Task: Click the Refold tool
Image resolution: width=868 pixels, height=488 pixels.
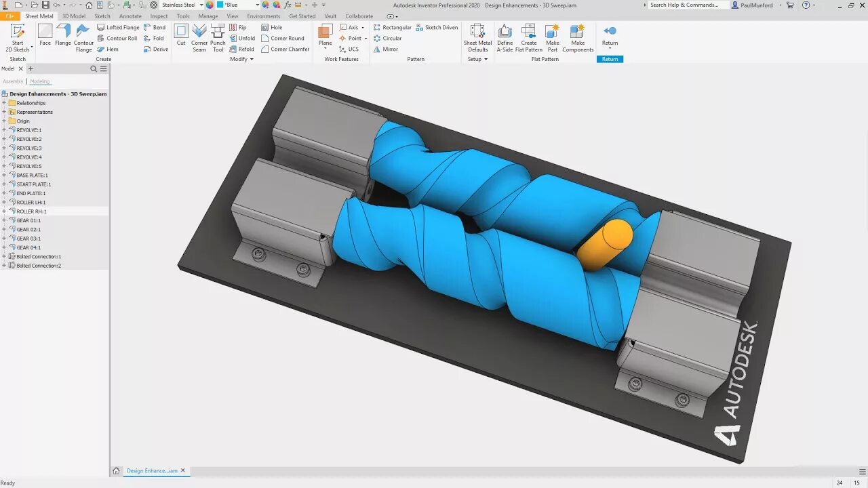Action: click(x=241, y=49)
